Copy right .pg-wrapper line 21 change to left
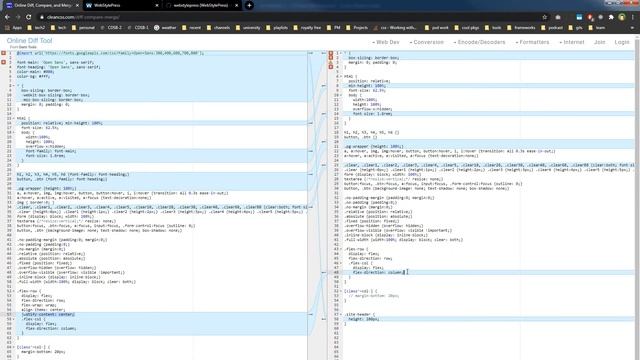The image size is (640, 360). (324, 142)
